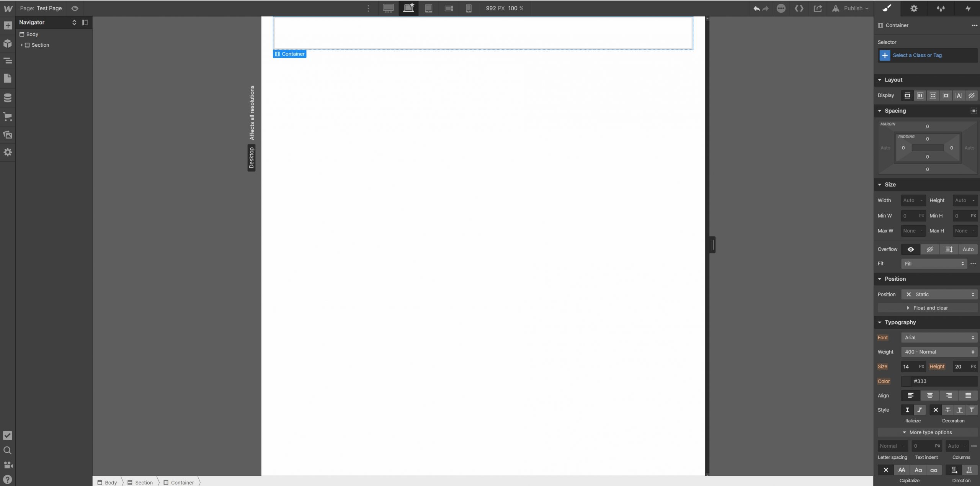
Task: Switch to the Element Settings gear tab
Action: tap(914, 8)
